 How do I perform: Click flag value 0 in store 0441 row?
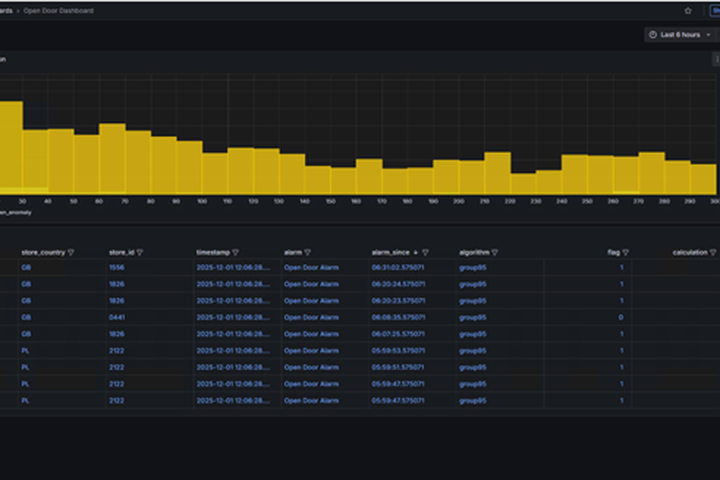[621, 317]
